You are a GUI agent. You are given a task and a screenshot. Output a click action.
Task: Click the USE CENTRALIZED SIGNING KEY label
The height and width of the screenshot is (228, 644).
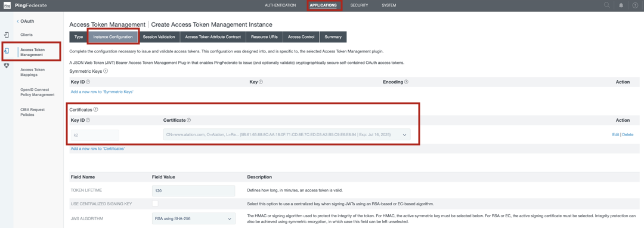coord(101,204)
